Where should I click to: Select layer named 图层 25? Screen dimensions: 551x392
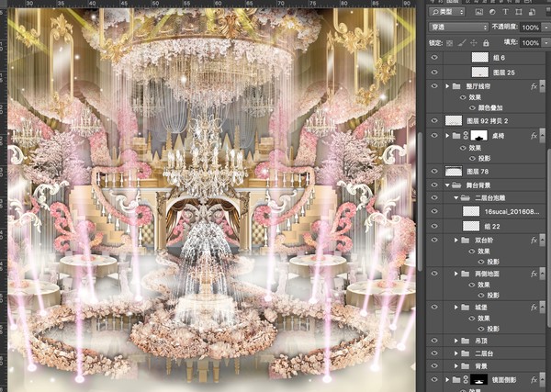(x=504, y=73)
